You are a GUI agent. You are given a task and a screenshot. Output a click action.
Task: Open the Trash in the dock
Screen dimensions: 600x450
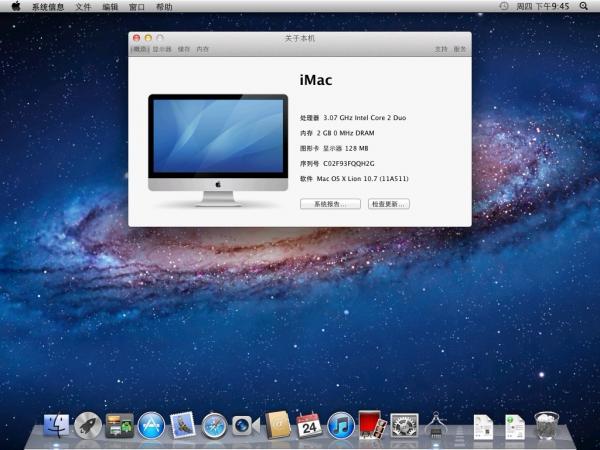[546, 426]
